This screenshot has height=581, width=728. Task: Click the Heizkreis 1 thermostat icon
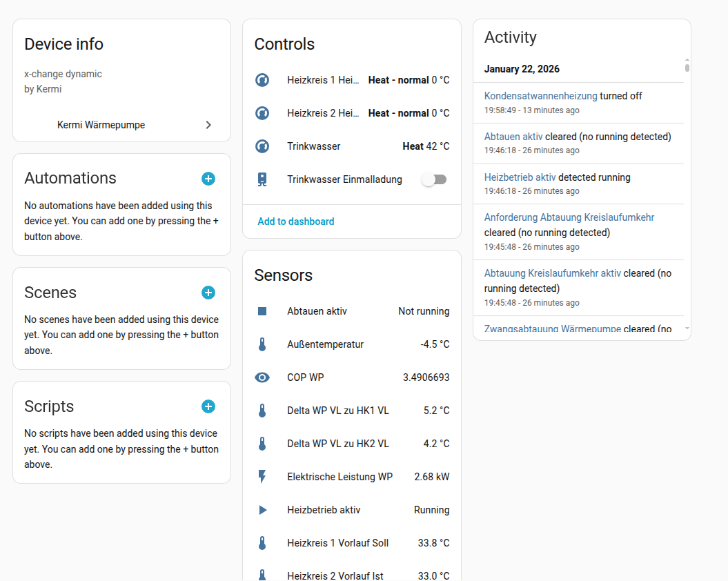(x=262, y=80)
